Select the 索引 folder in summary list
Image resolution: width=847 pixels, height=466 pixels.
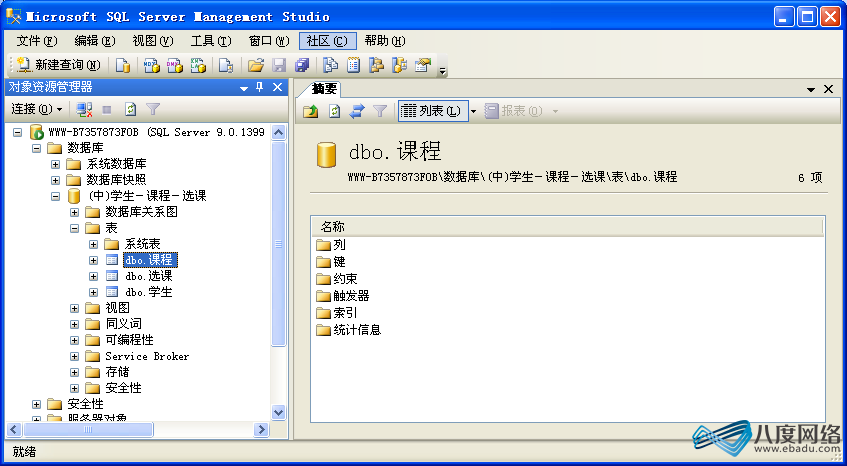(x=345, y=313)
